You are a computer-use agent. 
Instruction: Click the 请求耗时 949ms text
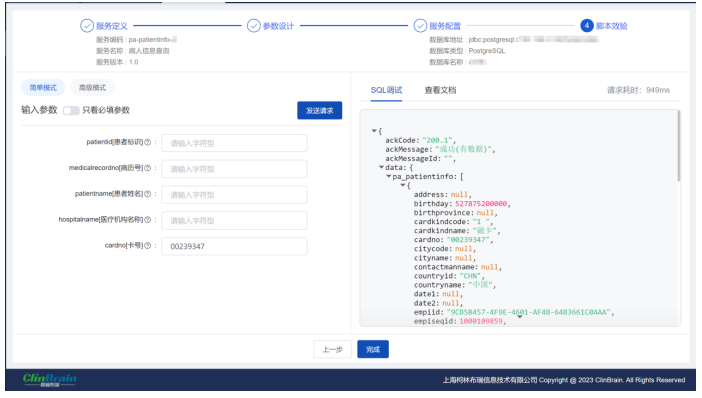(x=638, y=90)
